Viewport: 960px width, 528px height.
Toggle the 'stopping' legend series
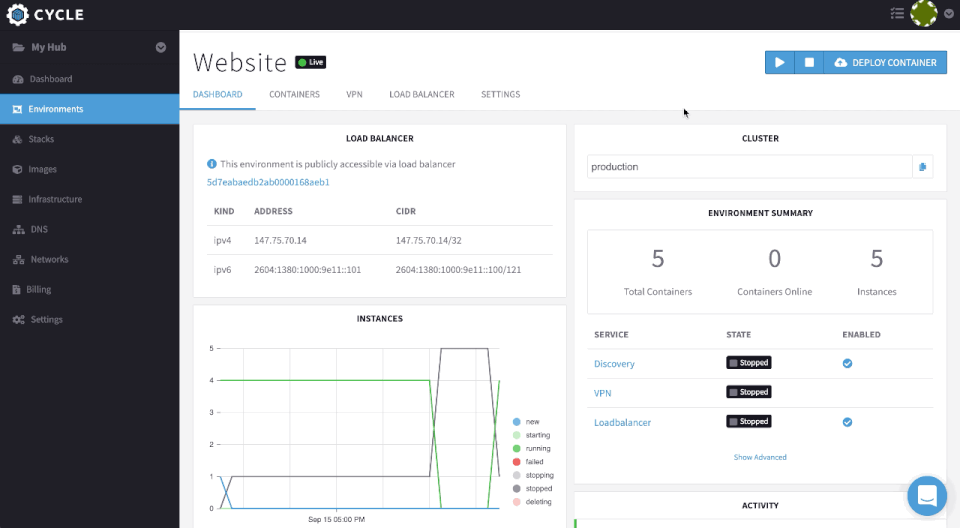pos(533,475)
